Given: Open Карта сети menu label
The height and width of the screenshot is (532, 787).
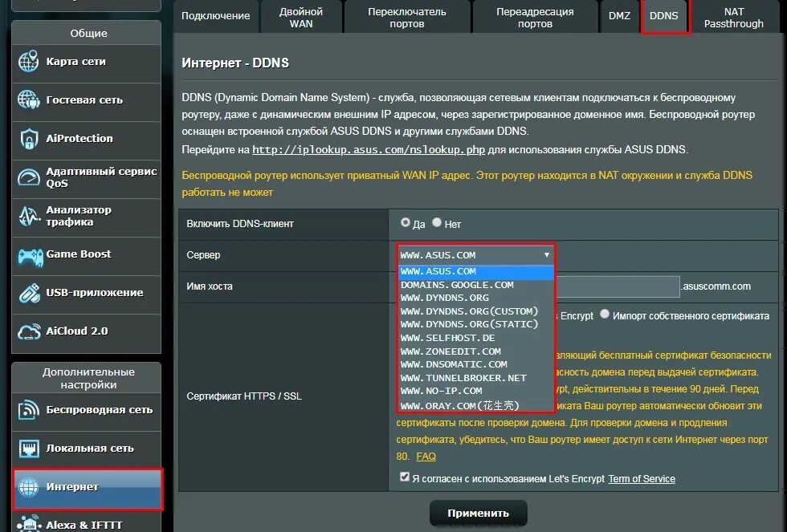Looking at the screenshot, I should point(75,62).
